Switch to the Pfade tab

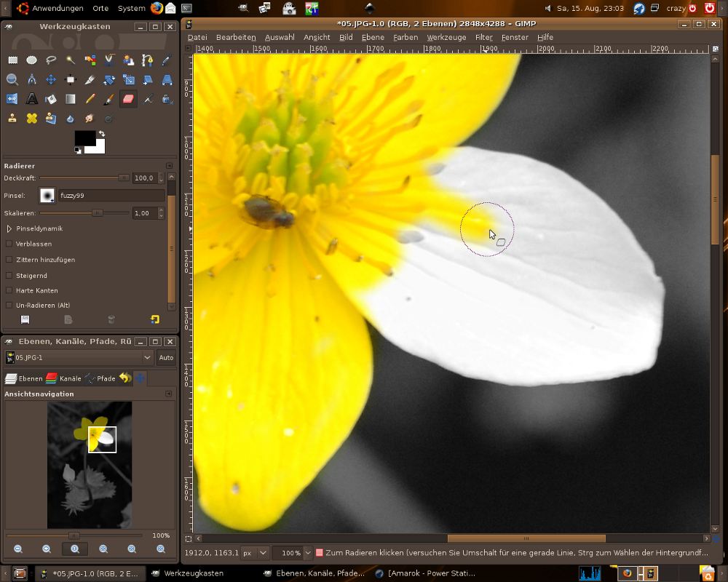pyautogui.click(x=100, y=378)
